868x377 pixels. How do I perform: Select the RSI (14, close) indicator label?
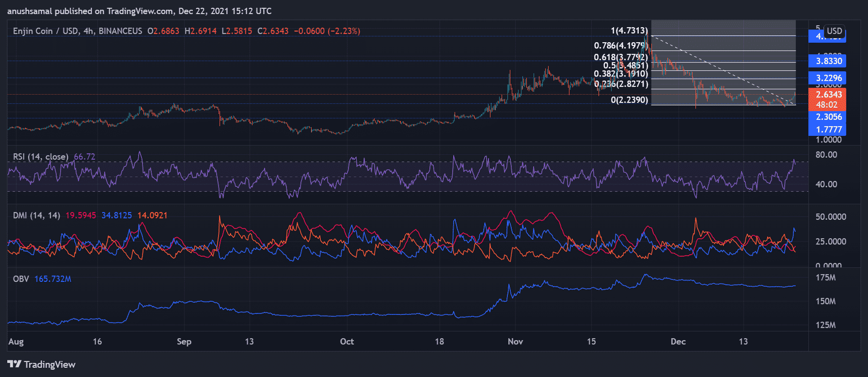click(41, 157)
